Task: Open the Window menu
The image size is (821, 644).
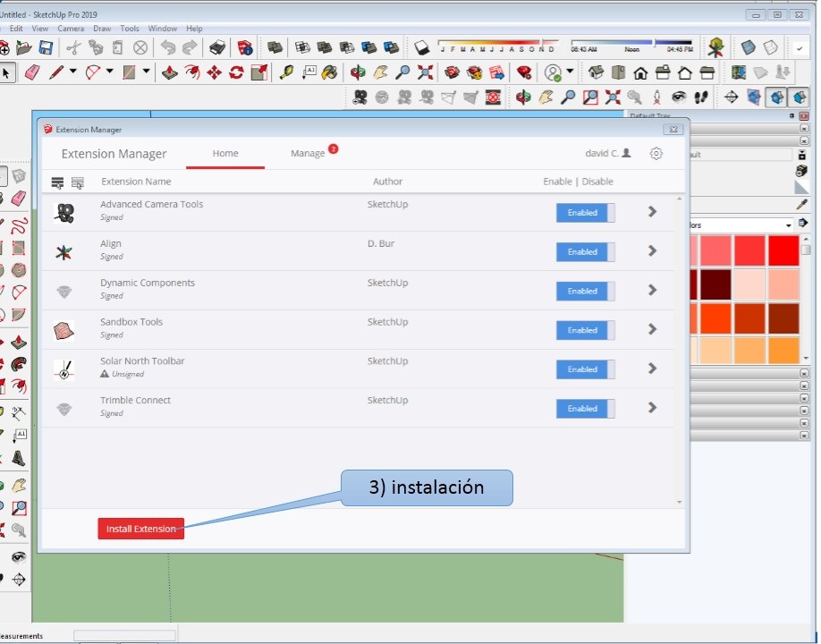Action: [x=162, y=29]
